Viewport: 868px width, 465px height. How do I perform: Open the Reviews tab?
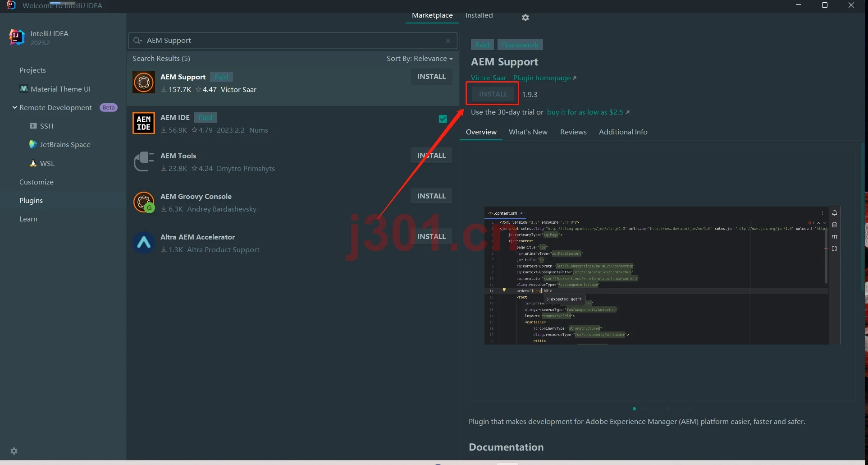pos(573,132)
